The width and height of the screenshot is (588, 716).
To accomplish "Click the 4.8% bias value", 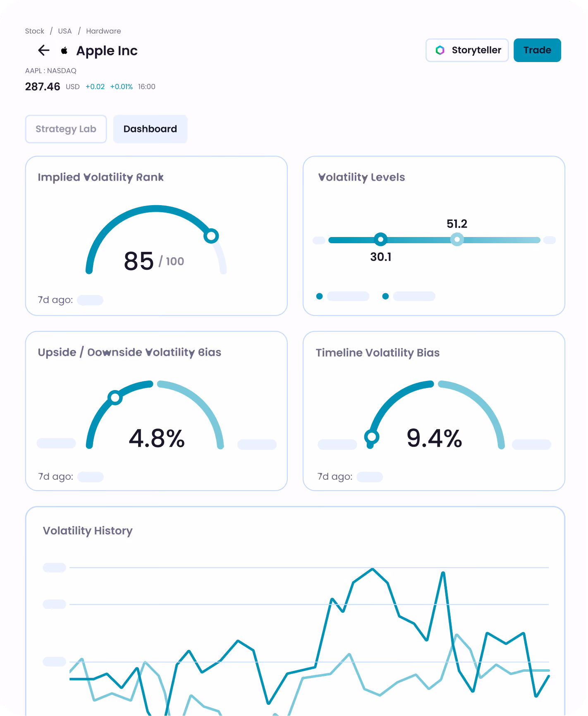I will tap(156, 438).
